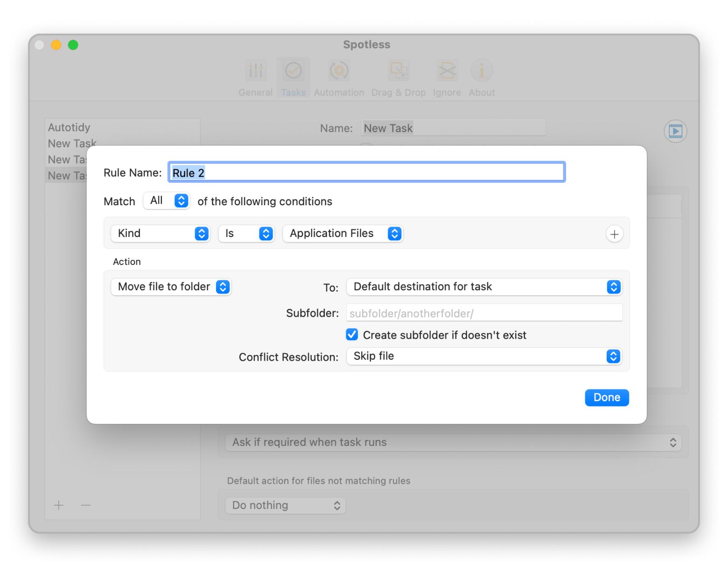This screenshot has height=571, width=728.
Task: Open the Ignore list icon
Action: click(x=447, y=71)
